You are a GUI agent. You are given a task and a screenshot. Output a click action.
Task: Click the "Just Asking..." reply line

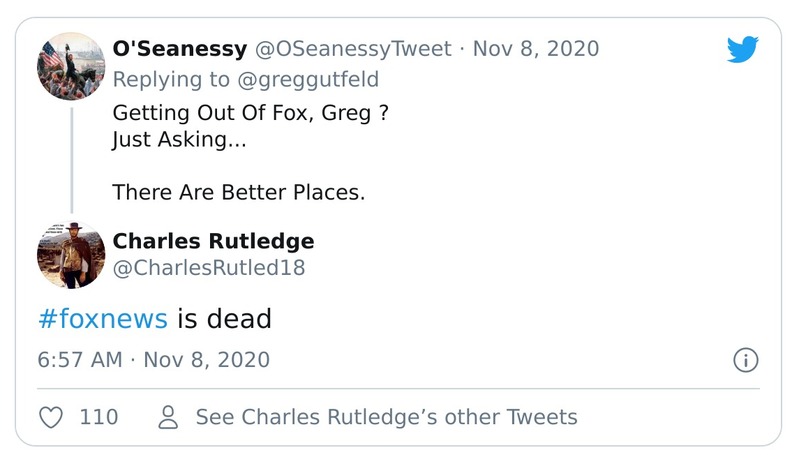click(x=178, y=140)
